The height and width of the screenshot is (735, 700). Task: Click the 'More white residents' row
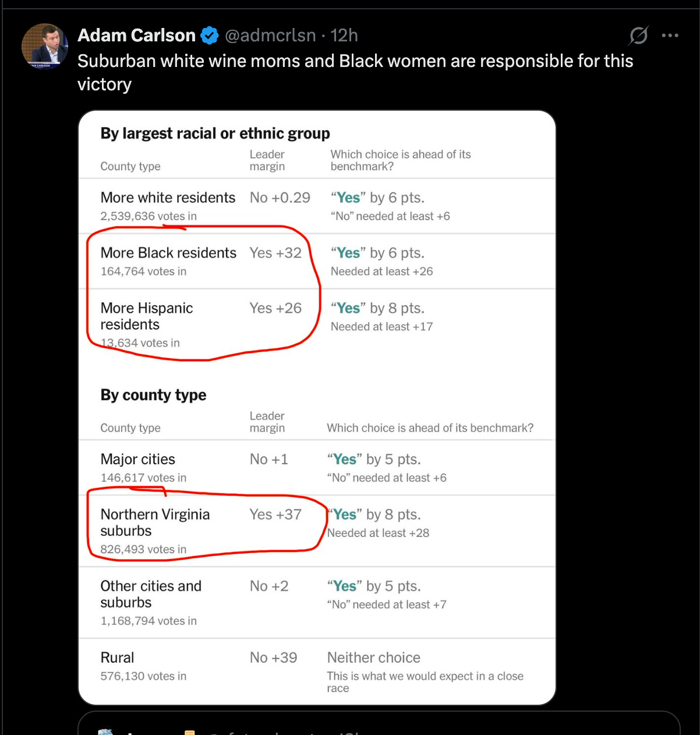point(168,197)
